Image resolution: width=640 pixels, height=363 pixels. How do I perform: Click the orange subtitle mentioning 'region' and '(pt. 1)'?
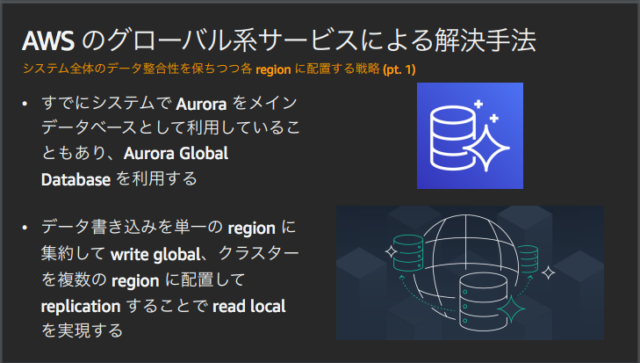(219, 69)
